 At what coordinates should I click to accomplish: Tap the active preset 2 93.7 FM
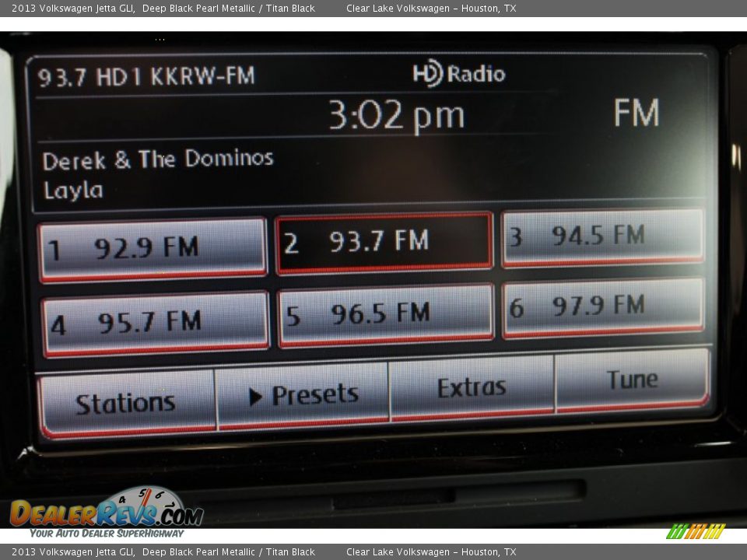tap(384, 243)
